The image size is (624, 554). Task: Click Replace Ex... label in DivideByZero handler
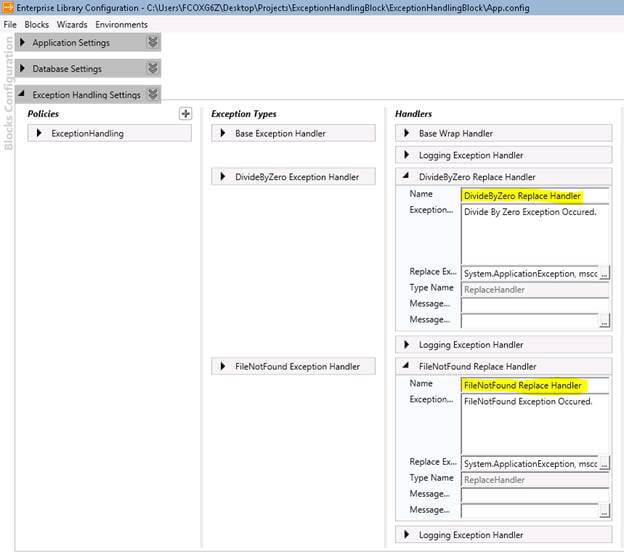tap(433, 271)
